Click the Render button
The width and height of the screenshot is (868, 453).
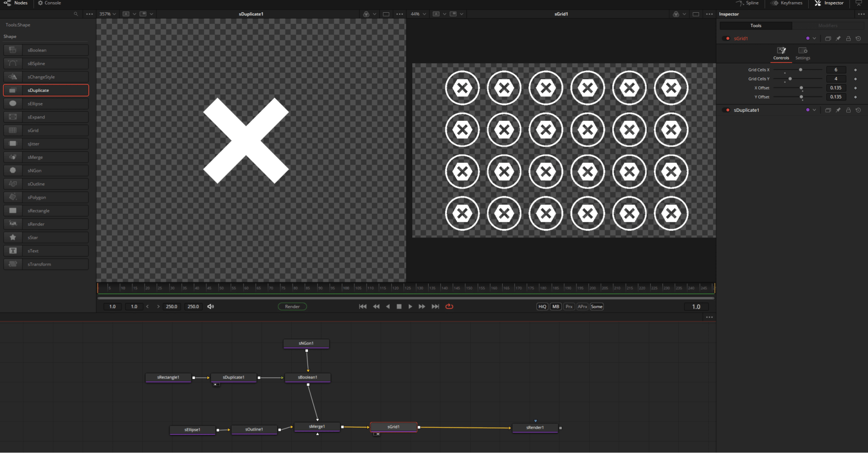(x=292, y=306)
